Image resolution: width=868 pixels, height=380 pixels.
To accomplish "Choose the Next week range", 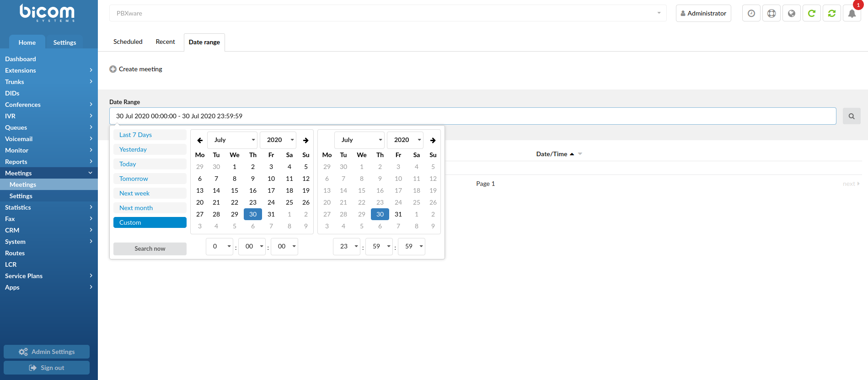I will coord(150,193).
